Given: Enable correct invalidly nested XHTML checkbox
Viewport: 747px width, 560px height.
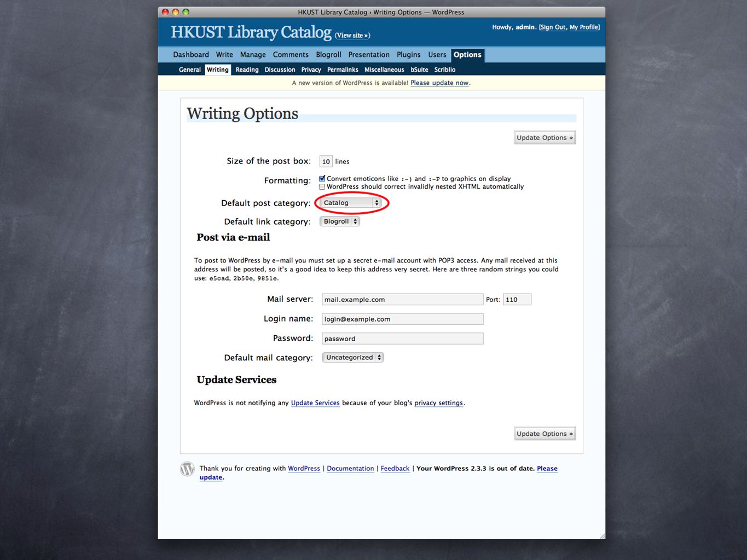Looking at the screenshot, I should tap(322, 186).
